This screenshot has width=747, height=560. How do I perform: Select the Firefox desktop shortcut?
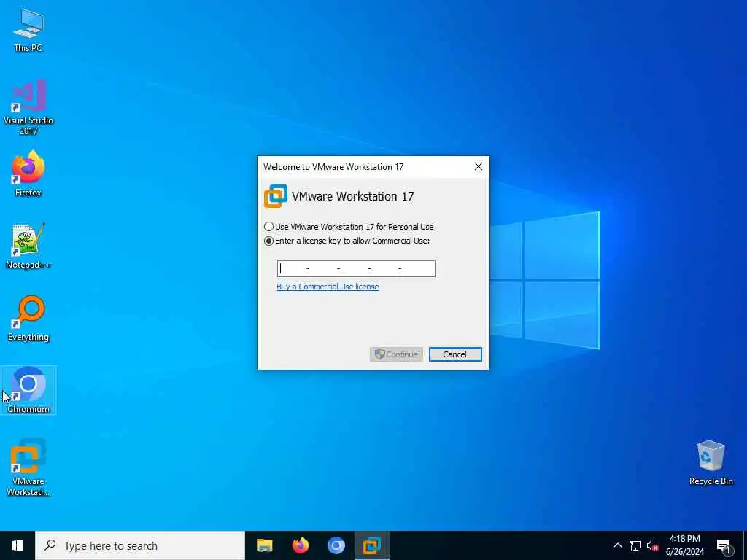28,174
